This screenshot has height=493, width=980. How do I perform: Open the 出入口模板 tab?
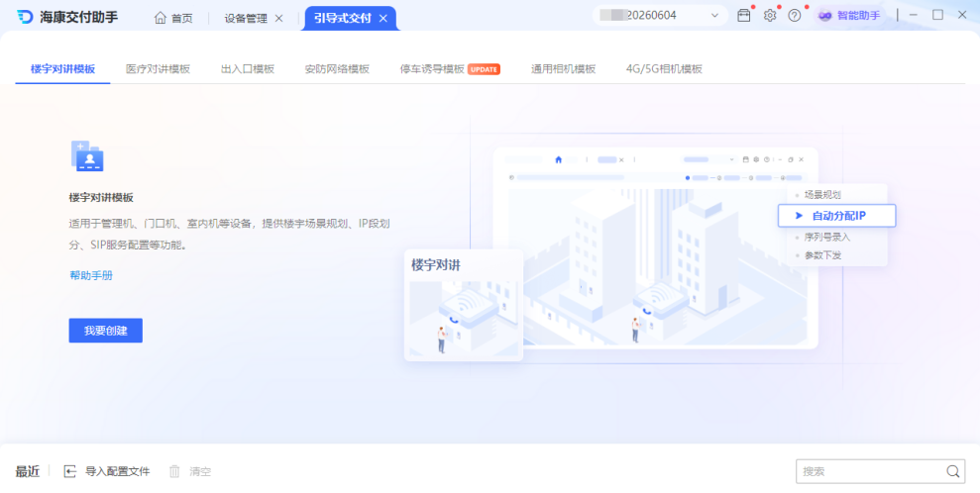click(x=248, y=68)
